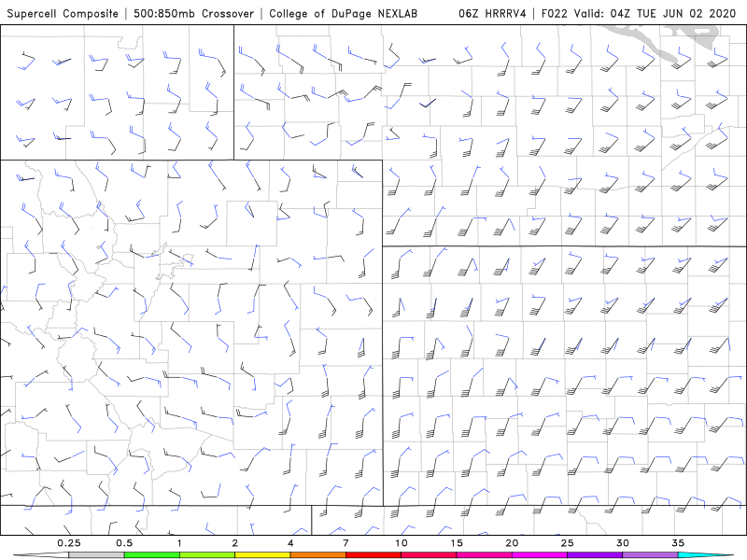747x560 pixels.
Task: Click the legend value 25
Action: [x=567, y=543]
